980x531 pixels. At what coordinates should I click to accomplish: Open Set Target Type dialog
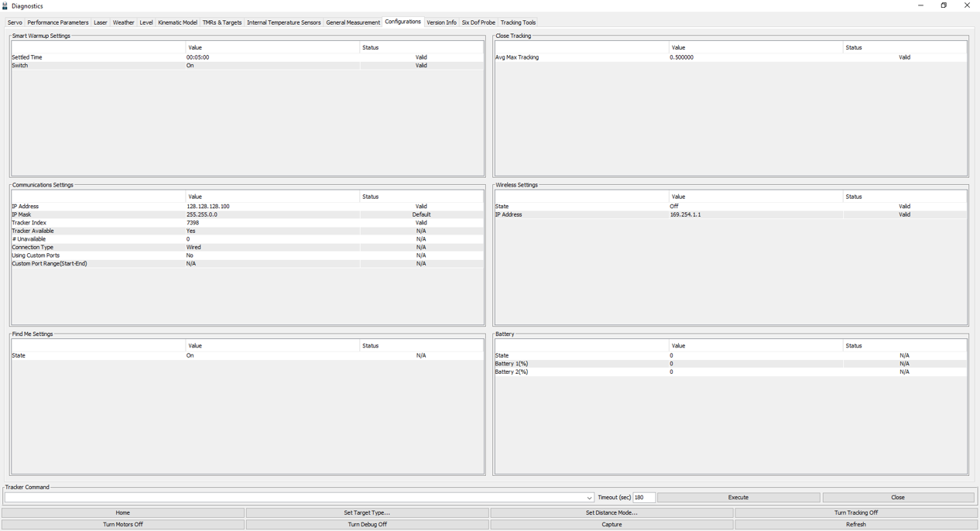367,512
